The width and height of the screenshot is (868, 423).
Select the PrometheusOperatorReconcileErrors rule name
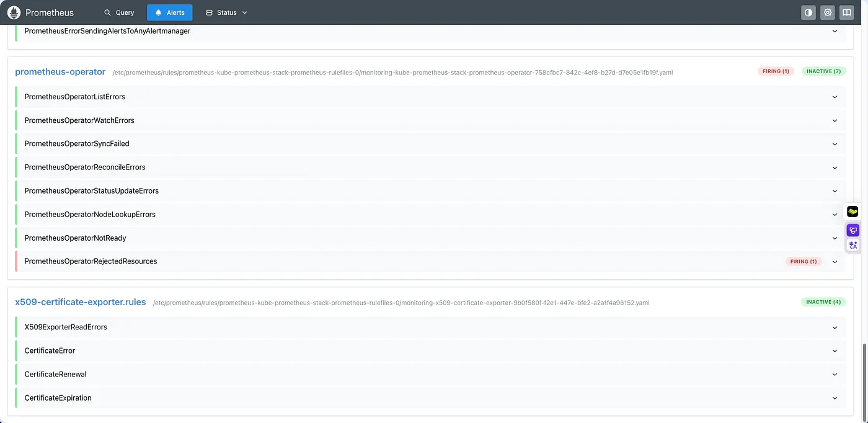pyautogui.click(x=85, y=167)
